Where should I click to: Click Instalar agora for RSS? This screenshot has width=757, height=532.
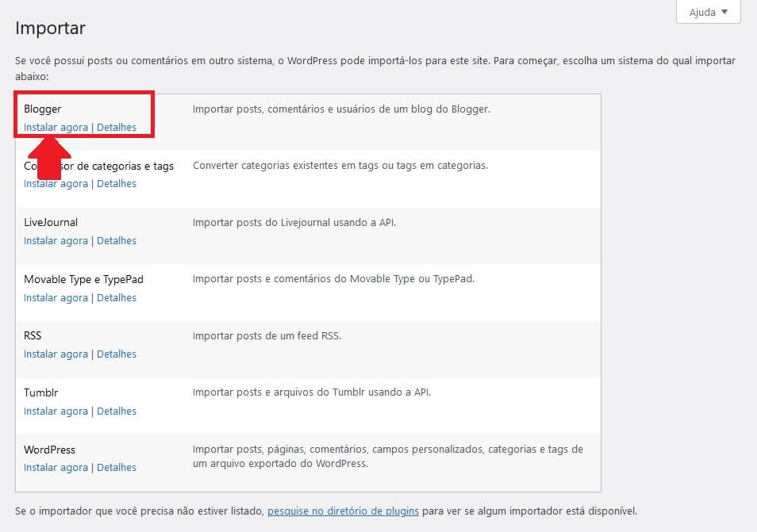pyautogui.click(x=56, y=354)
